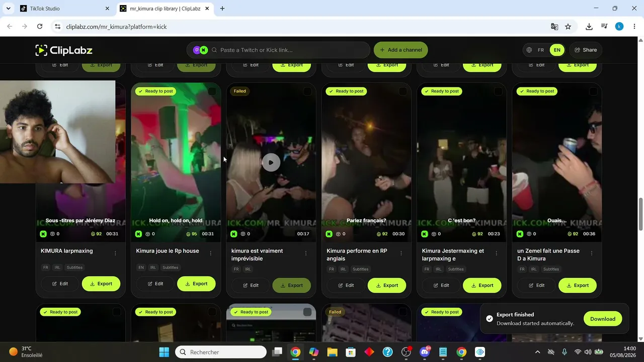The height and width of the screenshot is (362, 644).
Task: Go back using the Chrome back arrow
Action: tap(10, 27)
